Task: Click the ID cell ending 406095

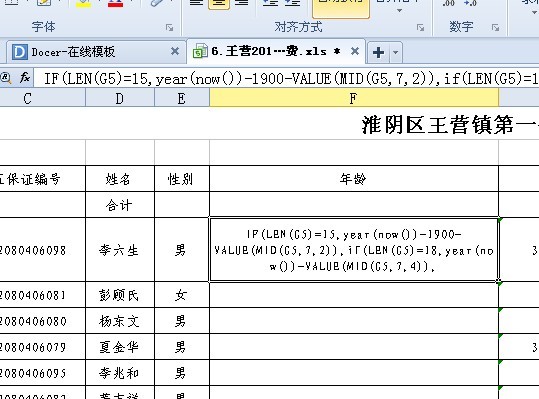Action: pyautogui.click(x=42, y=373)
